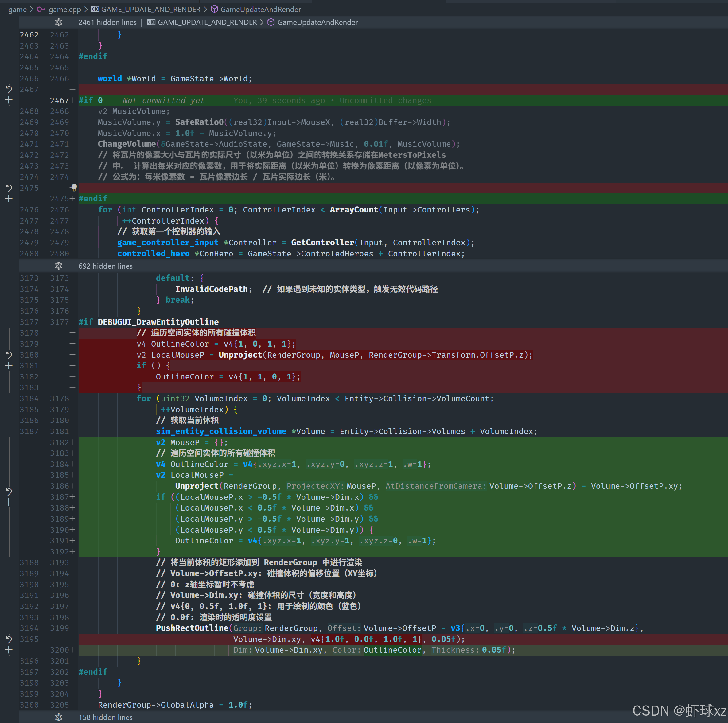Revert the PushRectOutline change at line 3195
This screenshot has width=728, height=723.
coord(9,639)
